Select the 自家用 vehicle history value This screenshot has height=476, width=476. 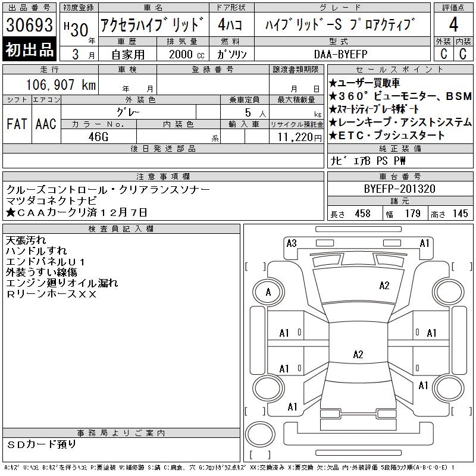[128, 55]
